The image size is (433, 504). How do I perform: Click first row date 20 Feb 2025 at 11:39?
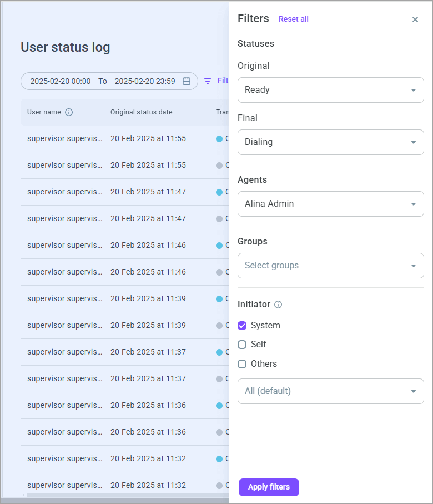tap(148, 298)
